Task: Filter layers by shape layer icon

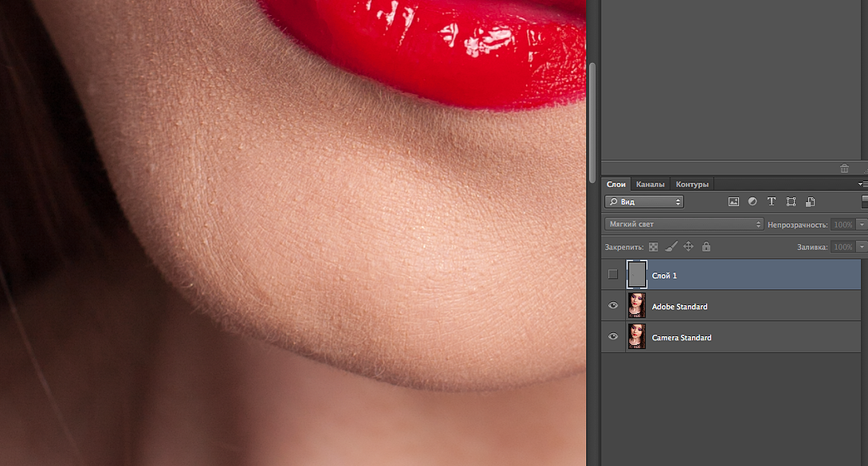Action: (791, 202)
